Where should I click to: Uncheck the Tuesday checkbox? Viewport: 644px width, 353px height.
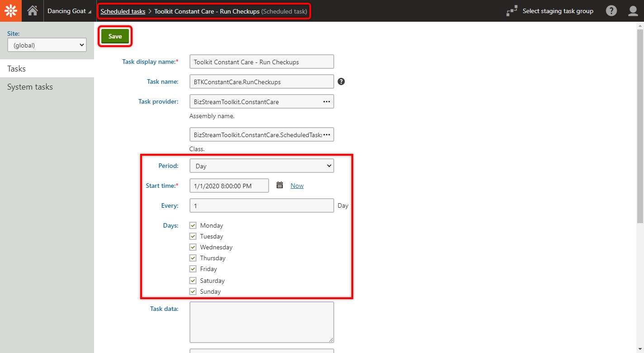[193, 236]
